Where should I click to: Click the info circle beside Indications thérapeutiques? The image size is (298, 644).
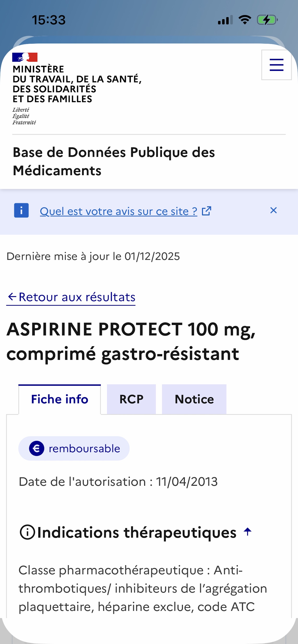27,532
